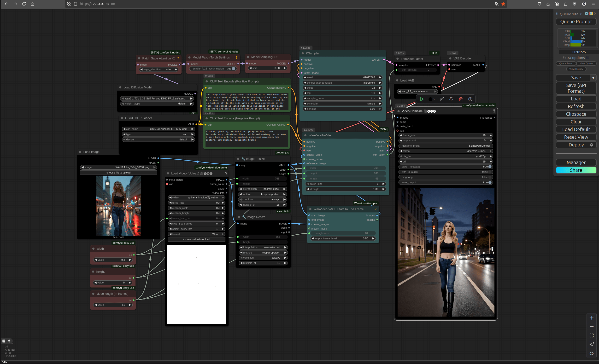Screen dimensions: 599x364
Task: Zoom in canvas with plus icon
Action: tap(592, 318)
